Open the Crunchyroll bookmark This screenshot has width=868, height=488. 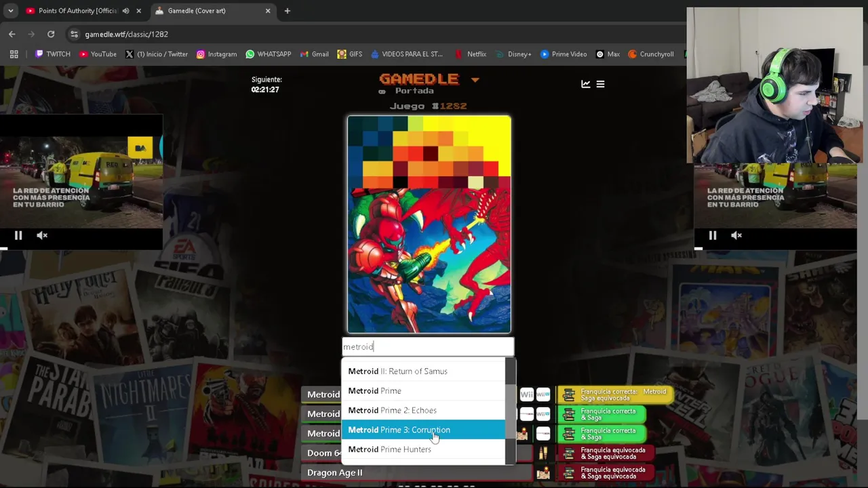[651, 54]
